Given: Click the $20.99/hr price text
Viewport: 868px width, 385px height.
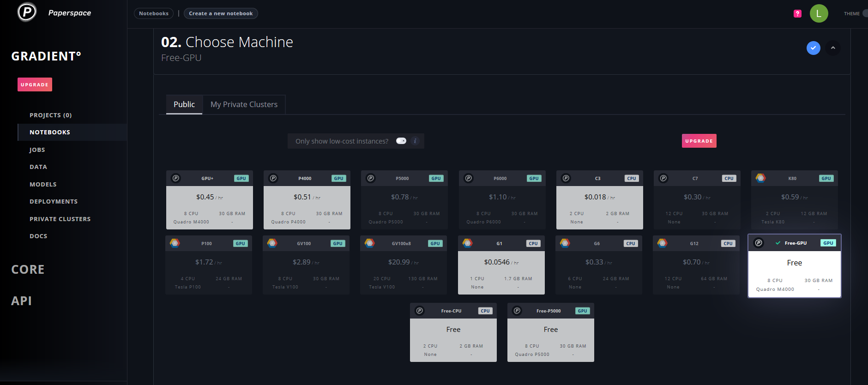Looking at the screenshot, I should click(404, 262).
